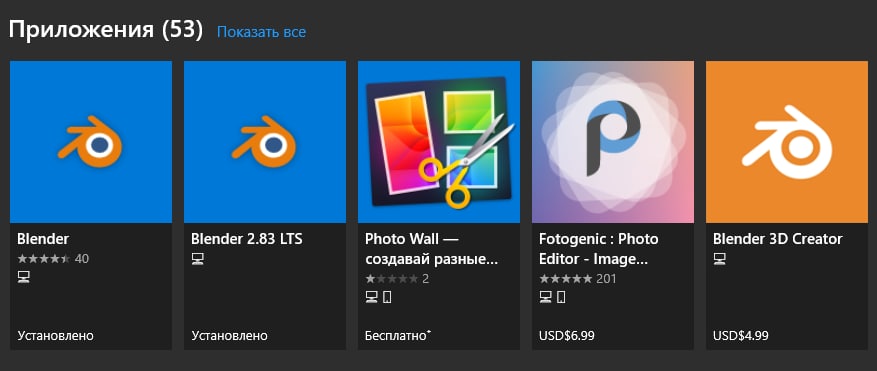The image size is (877, 371).
Task: Click 'Установлено' under the Blender tile
Action: [x=55, y=336]
